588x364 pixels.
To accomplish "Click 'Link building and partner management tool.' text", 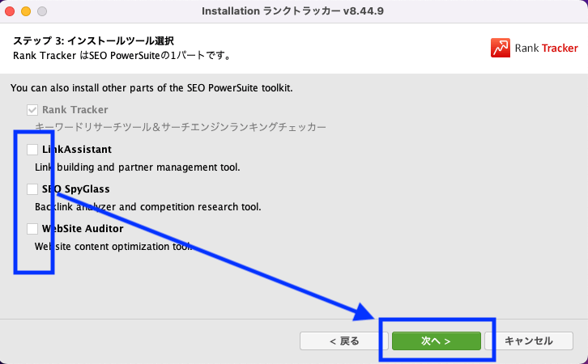I will pos(137,167).
